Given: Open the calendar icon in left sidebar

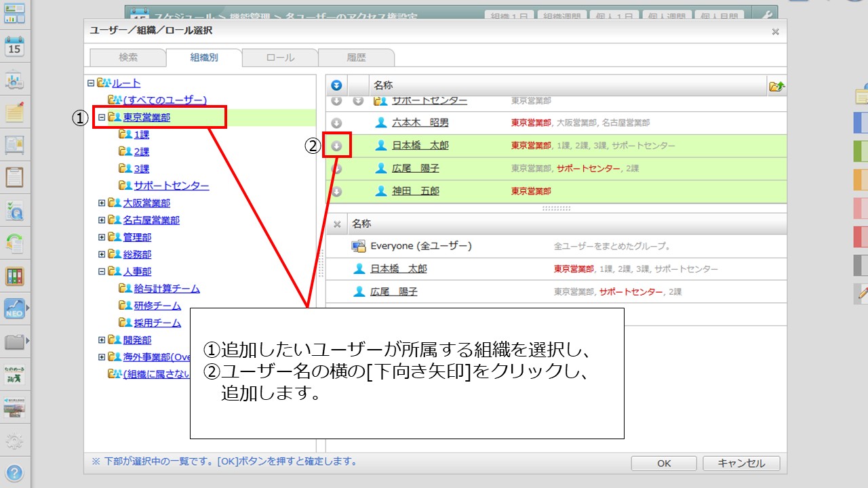Looking at the screenshot, I should point(14,46).
